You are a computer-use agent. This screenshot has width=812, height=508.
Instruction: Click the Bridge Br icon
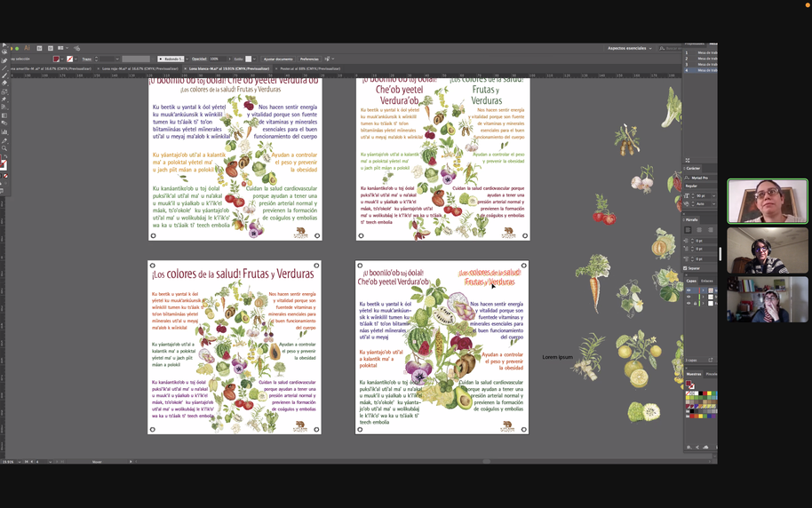coord(39,48)
